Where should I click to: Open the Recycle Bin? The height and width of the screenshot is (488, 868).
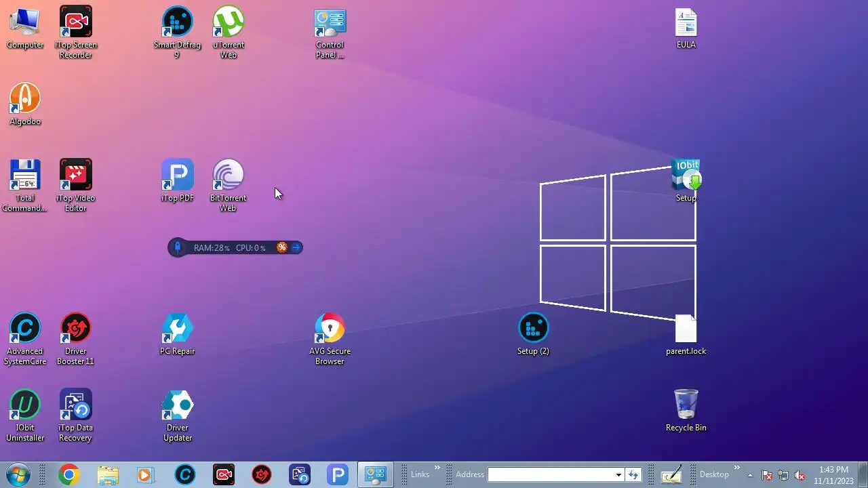point(686,411)
